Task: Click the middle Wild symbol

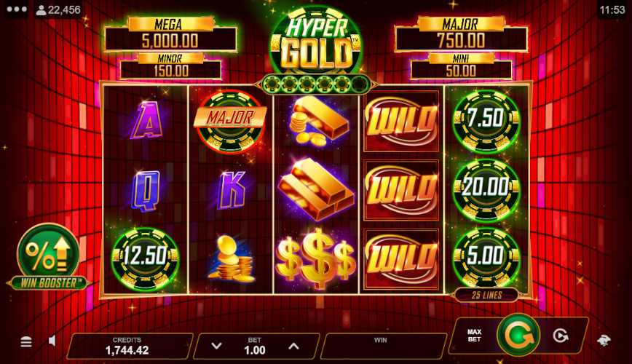Action: click(401, 190)
